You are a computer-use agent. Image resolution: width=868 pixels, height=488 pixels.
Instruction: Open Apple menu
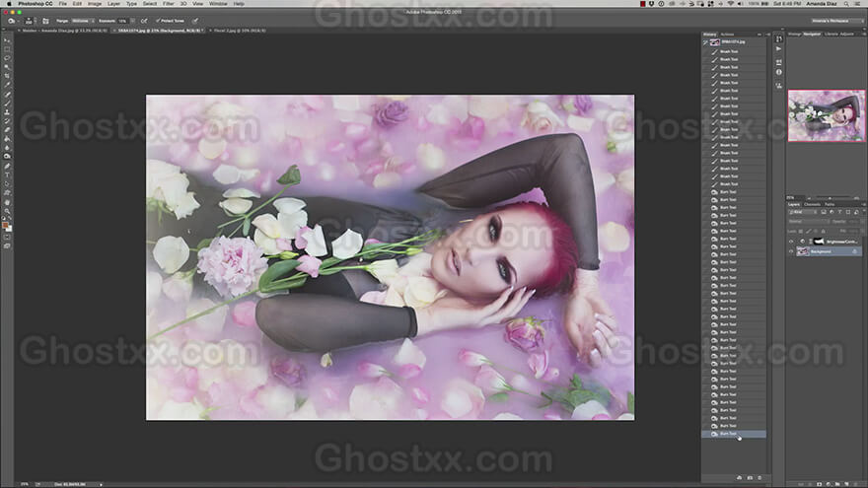pyautogui.click(x=8, y=4)
